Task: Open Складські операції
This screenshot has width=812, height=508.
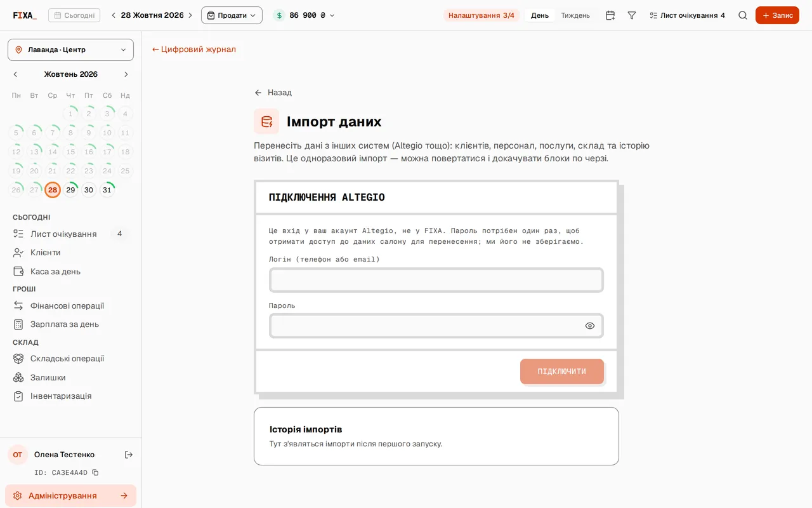Action: point(70,358)
